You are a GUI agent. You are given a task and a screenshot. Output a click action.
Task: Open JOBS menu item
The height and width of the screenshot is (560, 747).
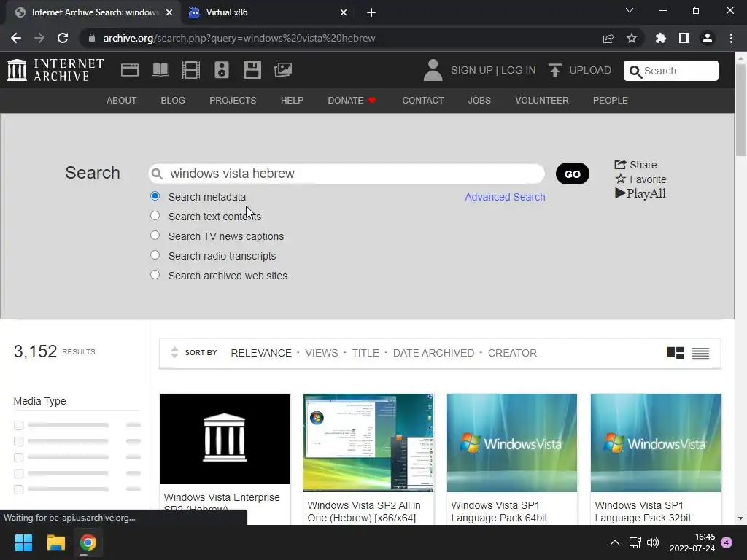point(479,101)
